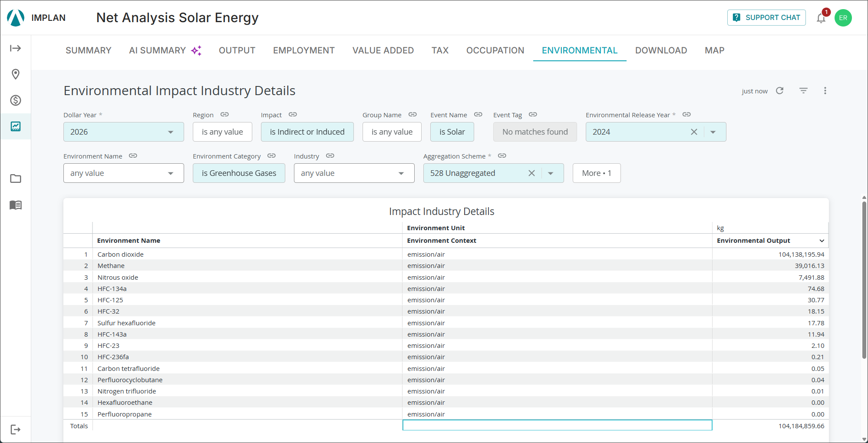Edit the Event Name is Solar filter
The width and height of the screenshot is (868, 443).
pos(452,132)
